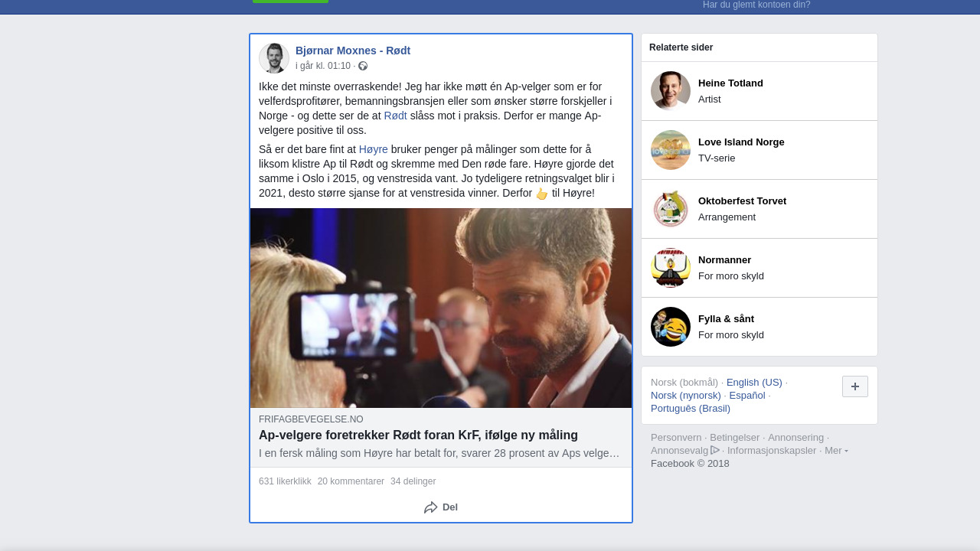Image resolution: width=980 pixels, height=551 pixels.
Task: Click Heine Totland page name
Action: (730, 83)
